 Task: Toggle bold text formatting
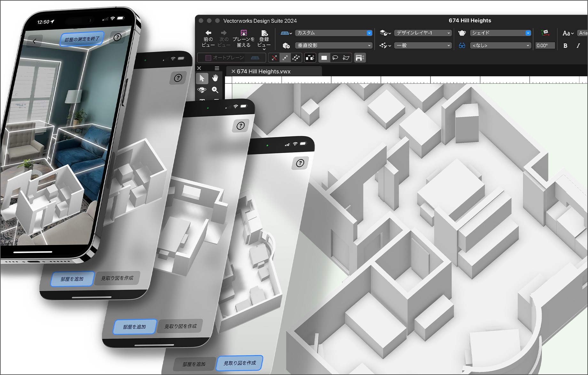pos(565,46)
